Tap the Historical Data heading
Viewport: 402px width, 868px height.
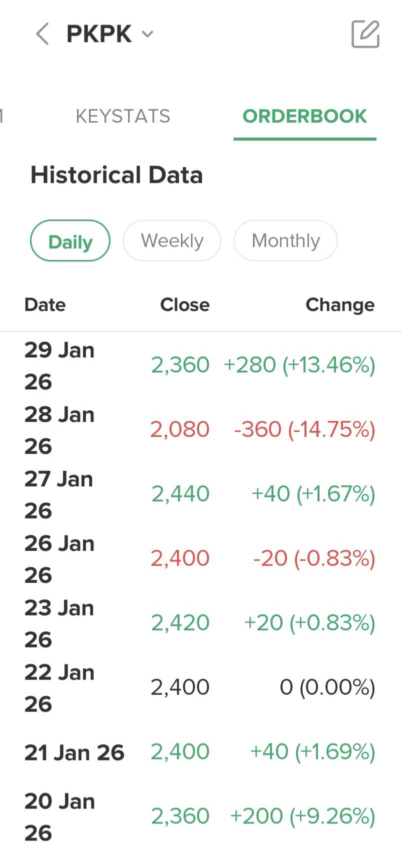[116, 175]
